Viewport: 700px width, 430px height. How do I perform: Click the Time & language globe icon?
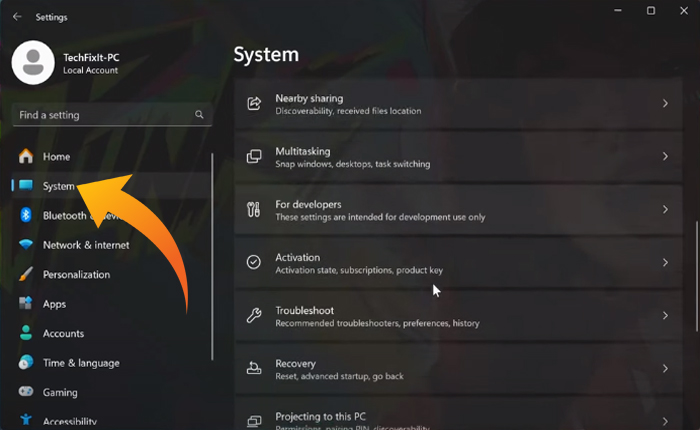click(25, 363)
